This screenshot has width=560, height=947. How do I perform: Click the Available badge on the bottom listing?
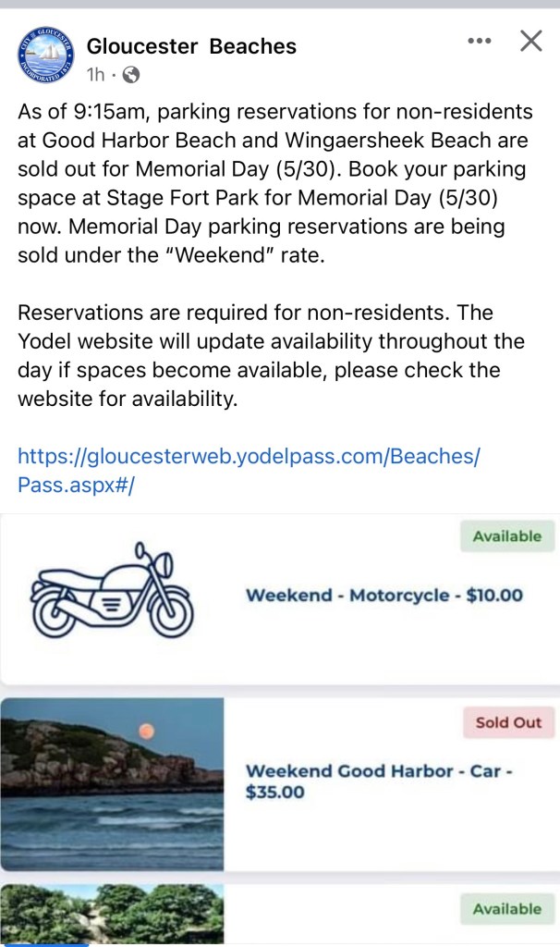point(507,909)
